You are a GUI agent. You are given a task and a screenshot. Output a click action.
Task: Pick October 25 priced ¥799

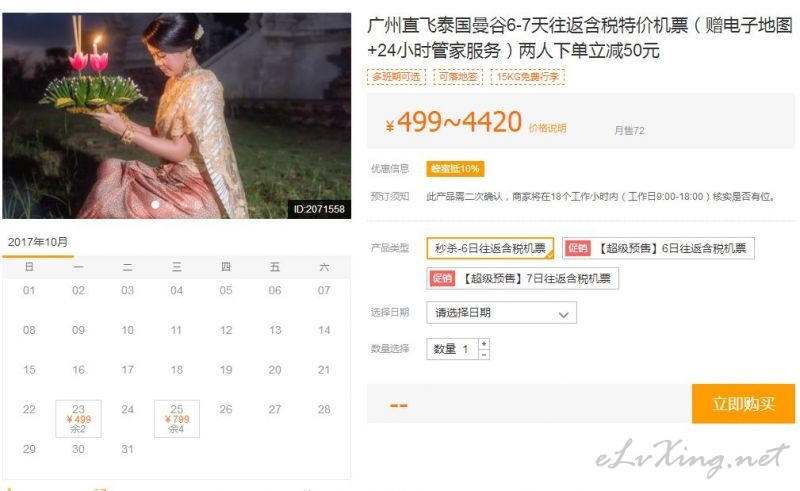point(177,419)
